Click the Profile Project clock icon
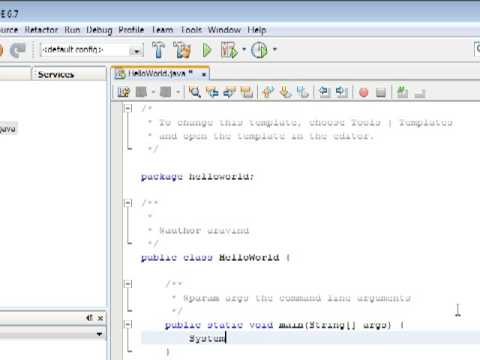This screenshot has width=480, height=360. pos(259,50)
